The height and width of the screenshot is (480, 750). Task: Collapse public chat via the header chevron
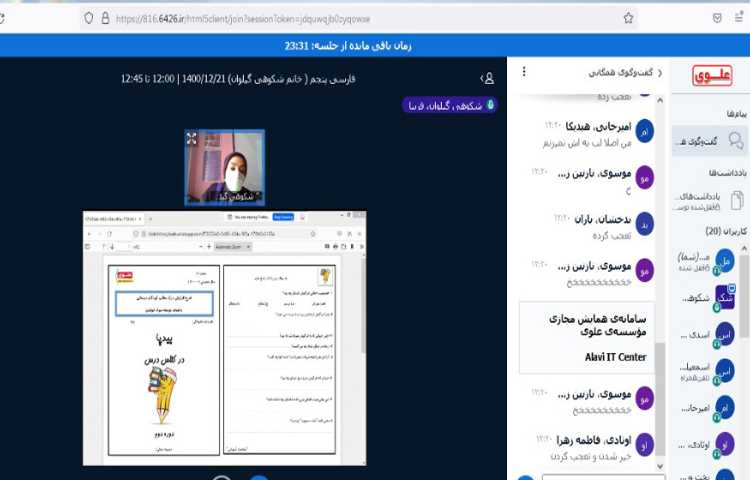point(660,73)
